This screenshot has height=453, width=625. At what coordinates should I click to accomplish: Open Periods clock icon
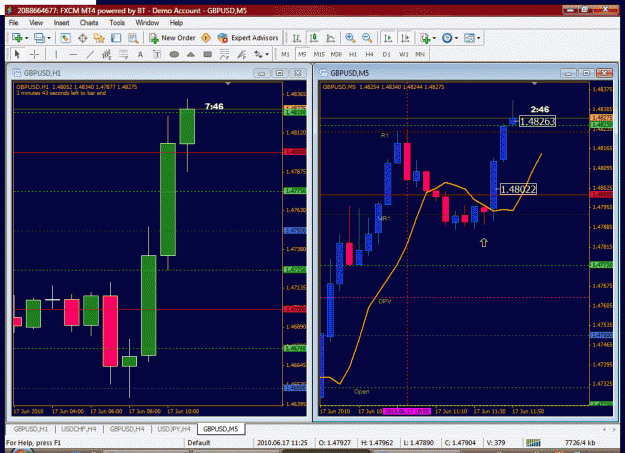(447, 38)
